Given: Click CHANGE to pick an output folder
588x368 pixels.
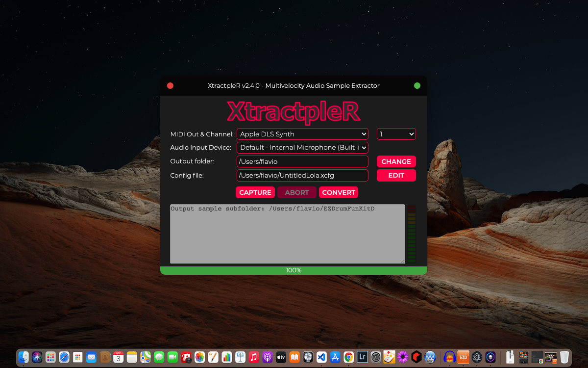Looking at the screenshot, I should pos(396,161).
